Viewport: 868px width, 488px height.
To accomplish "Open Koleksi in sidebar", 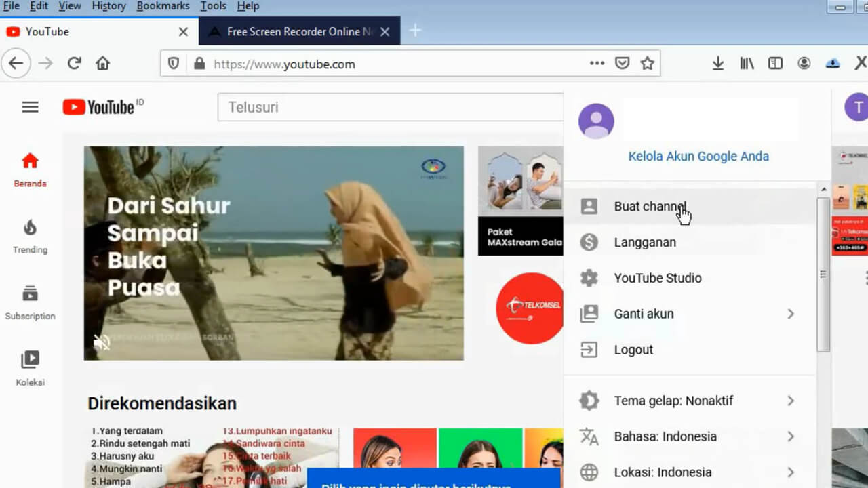I will point(30,369).
